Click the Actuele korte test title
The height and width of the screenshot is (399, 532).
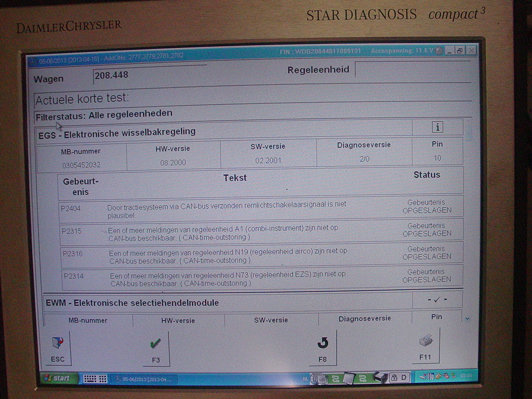pyautogui.click(x=82, y=99)
